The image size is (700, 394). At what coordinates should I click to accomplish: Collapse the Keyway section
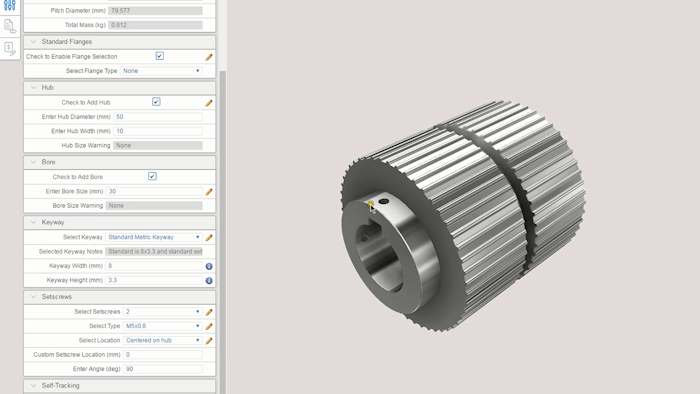coord(33,222)
